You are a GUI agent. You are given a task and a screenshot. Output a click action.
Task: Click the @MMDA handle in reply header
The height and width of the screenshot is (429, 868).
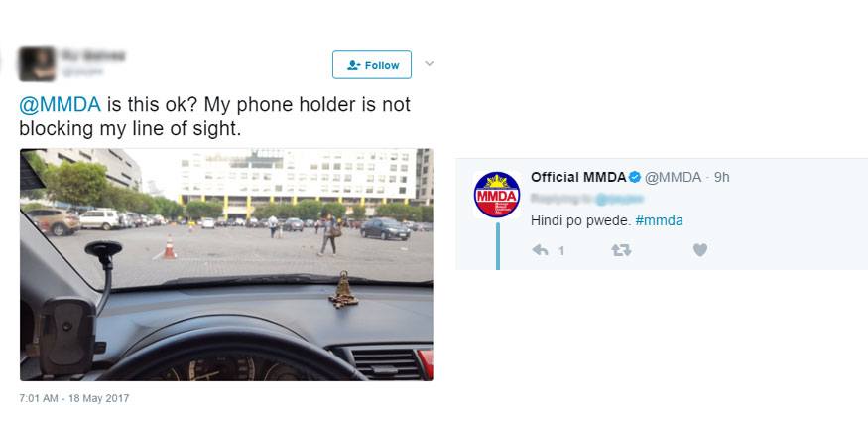672,178
